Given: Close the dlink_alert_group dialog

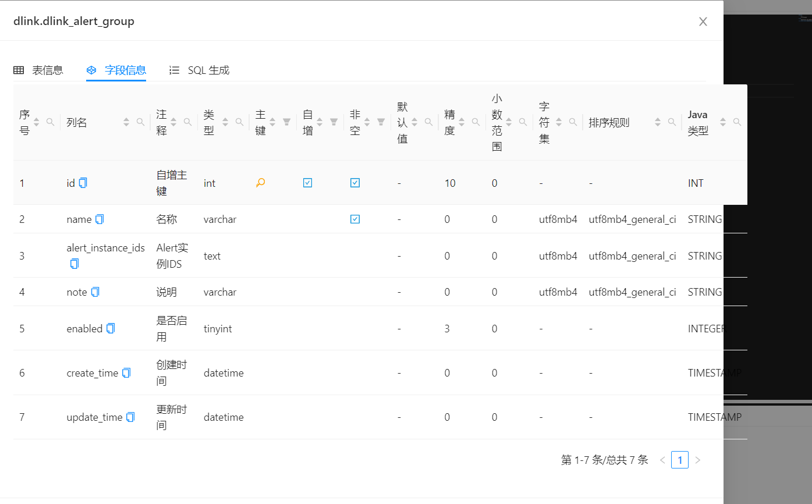Looking at the screenshot, I should (x=703, y=22).
